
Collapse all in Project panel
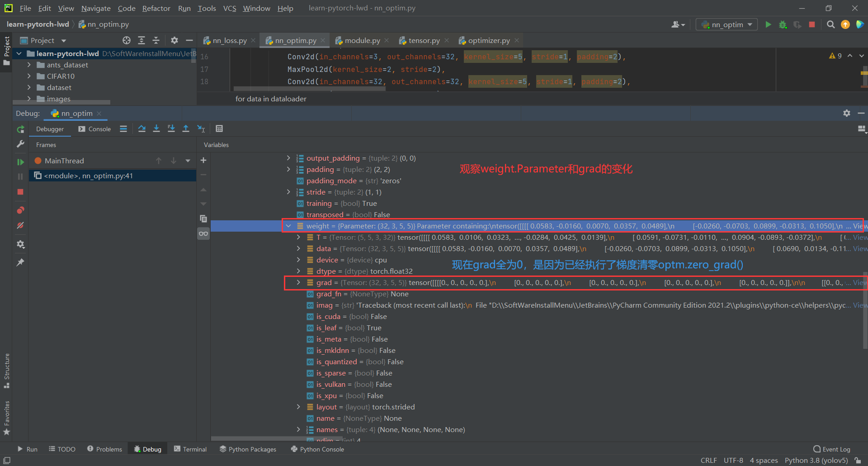tap(156, 40)
